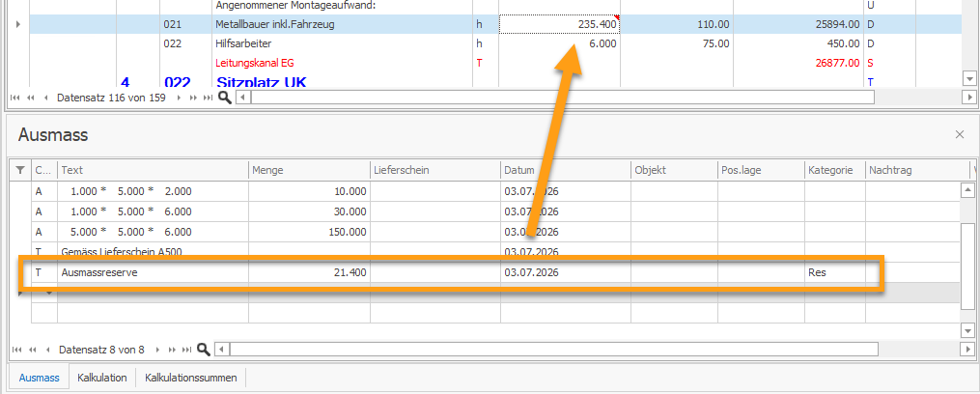The height and width of the screenshot is (394, 980).
Task: Jump to next page in Datensatz 116 von 159 navigator
Action: [193, 98]
